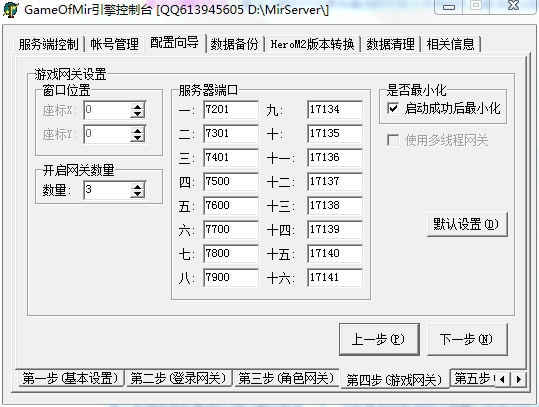Click the 下一步(N) button
The height and width of the screenshot is (407, 539).
[467, 339]
